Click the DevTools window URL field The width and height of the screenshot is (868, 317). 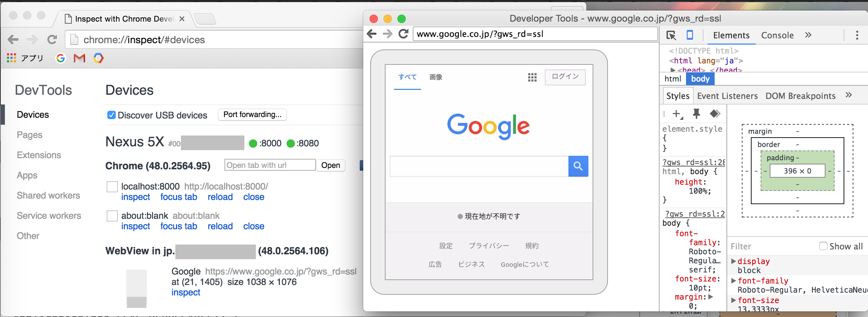click(x=535, y=34)
